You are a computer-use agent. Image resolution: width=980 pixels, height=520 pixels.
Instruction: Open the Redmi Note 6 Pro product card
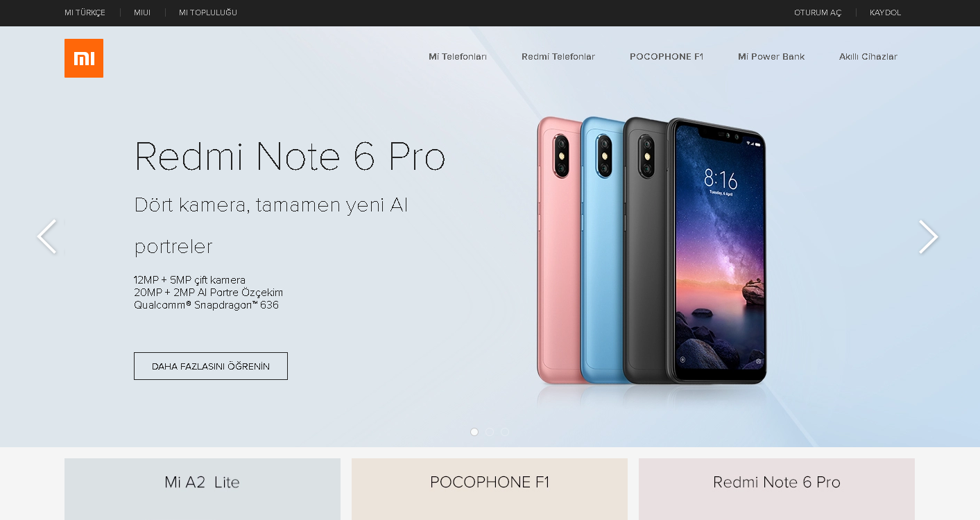777,489
